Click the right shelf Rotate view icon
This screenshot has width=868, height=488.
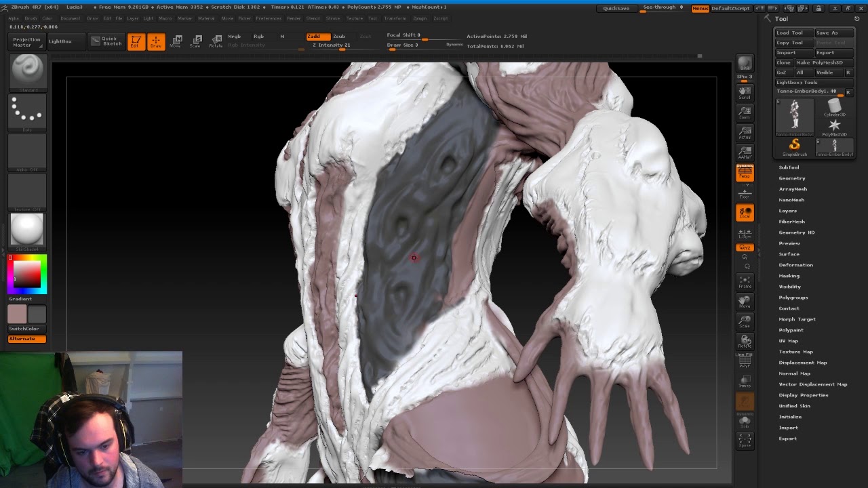pyautogui.click(x=745, y=341)
